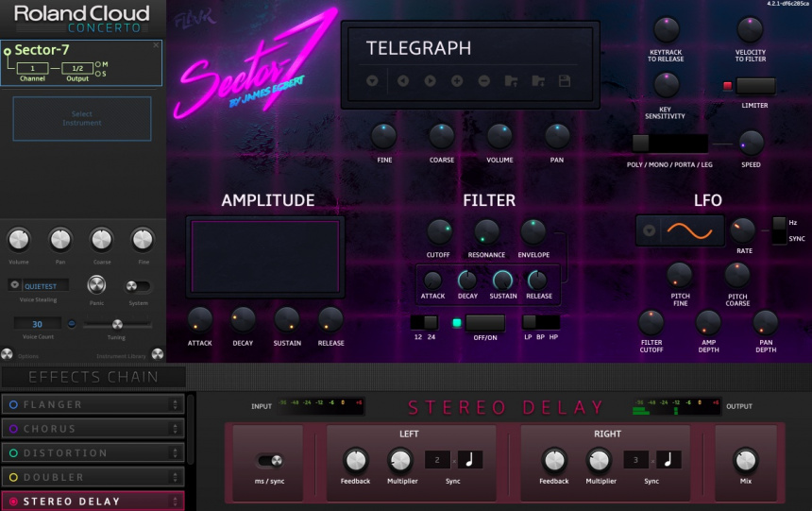Click the Right sync number field showing 3

636,460
